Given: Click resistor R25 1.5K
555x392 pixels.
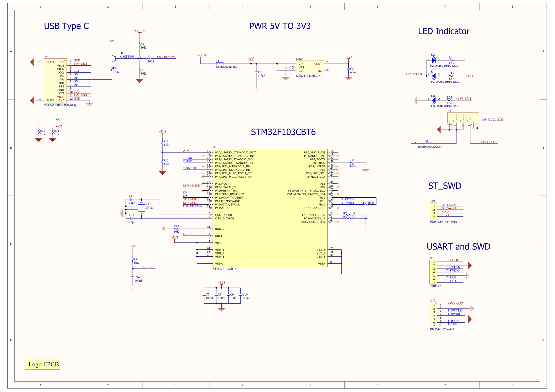Looking at the screenshot, I should [449, 100].
